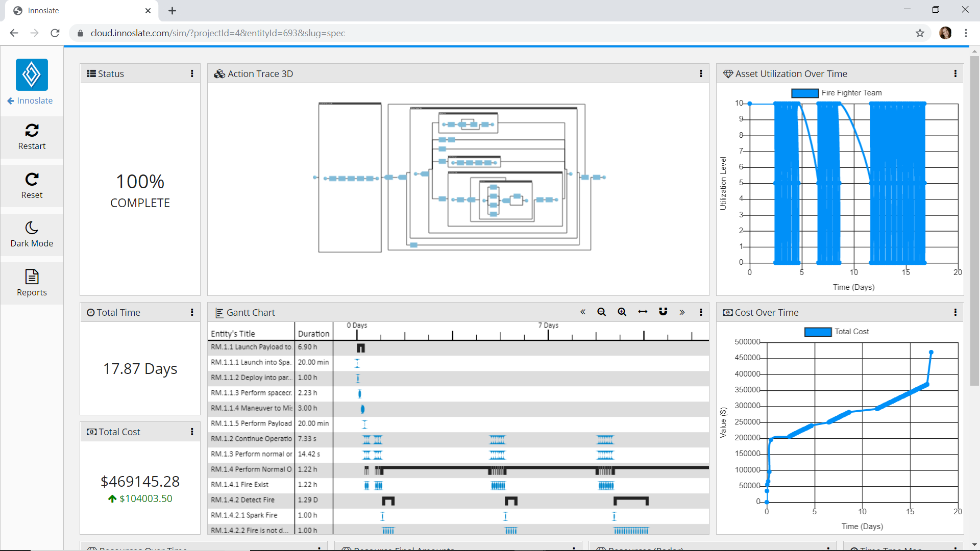Zoom out the Gantt Chart
Image resolution: width=980 pixels, height=551 pixels.
(602, 312)
